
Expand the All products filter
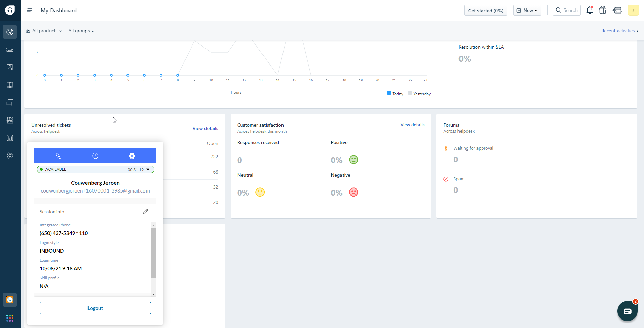point(44,31)
